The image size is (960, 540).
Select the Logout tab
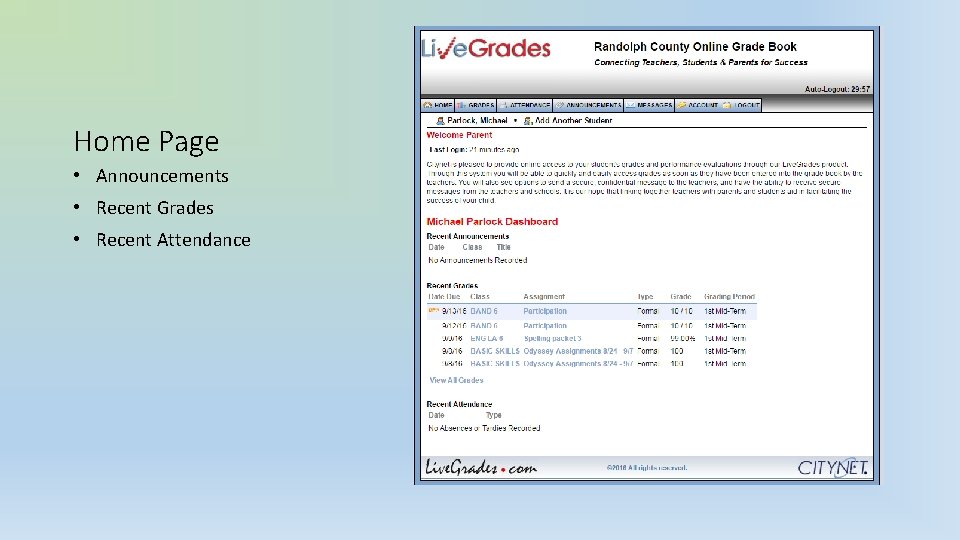click(741, 105)
